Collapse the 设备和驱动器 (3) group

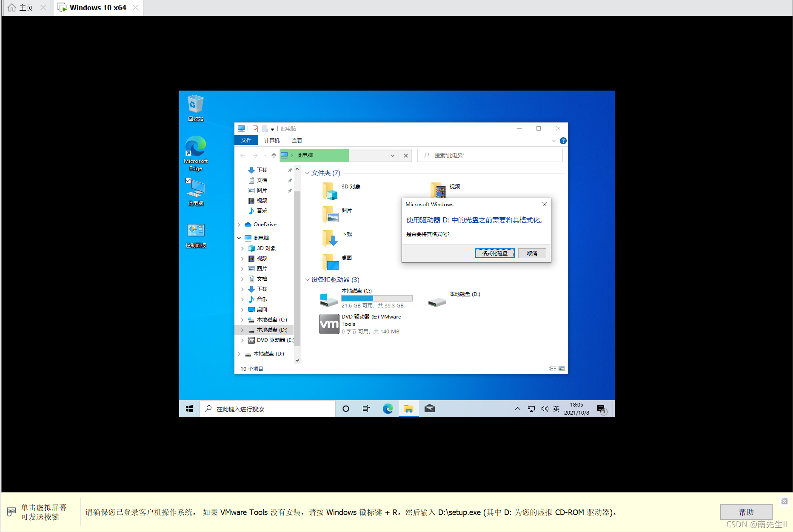pos(307,280)
